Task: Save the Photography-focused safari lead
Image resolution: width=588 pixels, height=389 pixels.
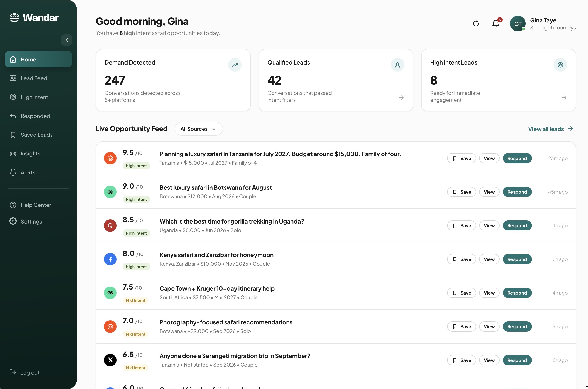Action: [461, 326]
